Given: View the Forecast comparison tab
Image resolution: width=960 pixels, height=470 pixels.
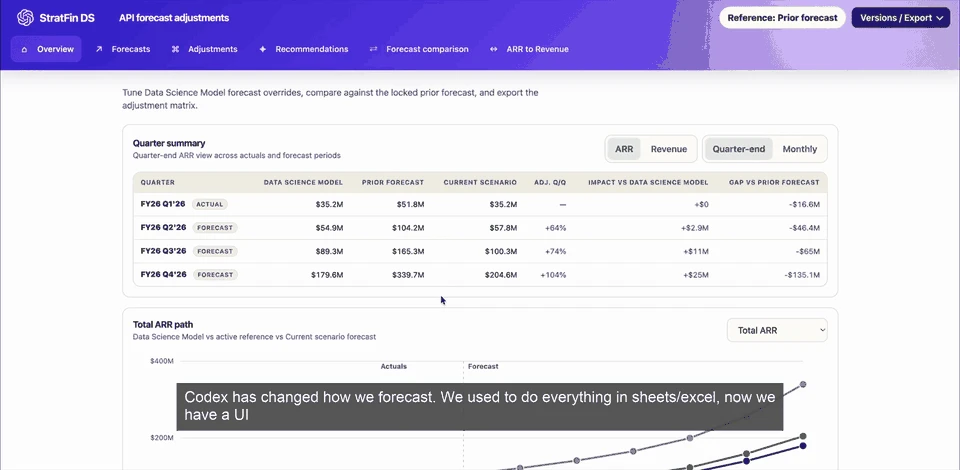Looking at the screenshot, I should click(419, 49).
